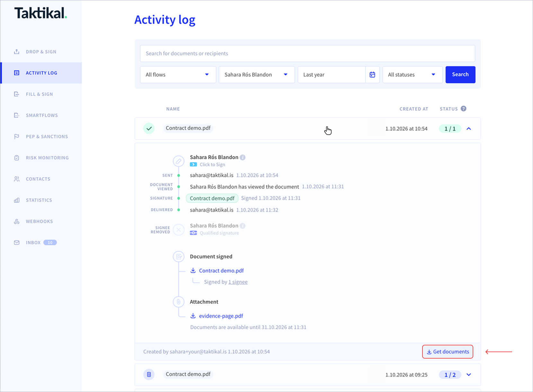Click the Statistics bar chart icon
The height and width of the screenshot is (392, 533).
(x=17, y=200)
